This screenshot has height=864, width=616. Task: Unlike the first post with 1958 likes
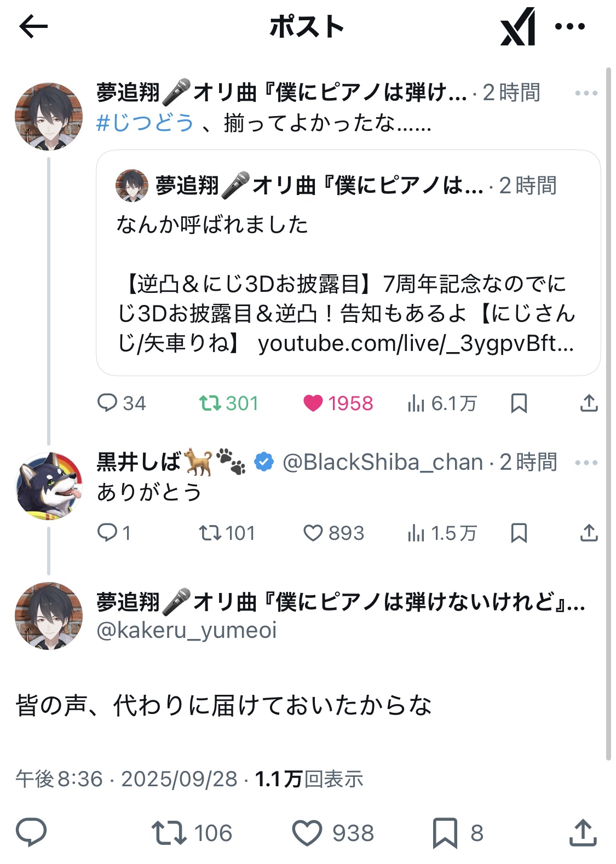(313, 404)
